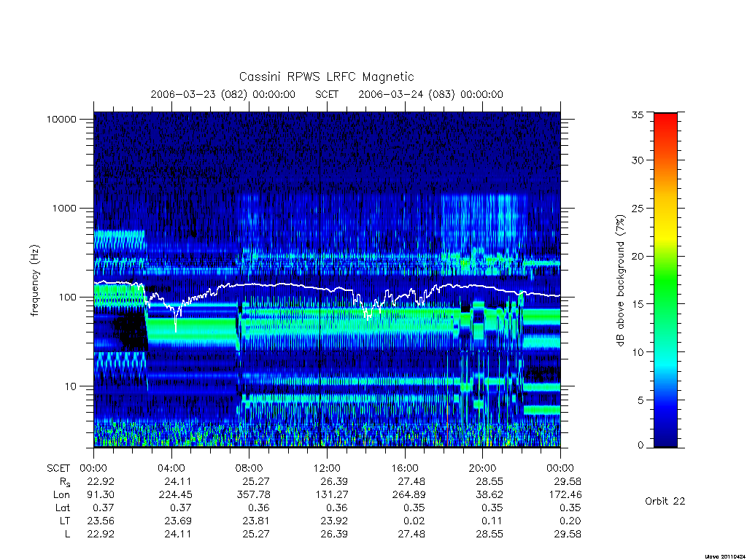
Task: Select start timestamp '2006-03-23 (082) 00:00:00'
Action: pyautogui.click(x=223, y=94)
